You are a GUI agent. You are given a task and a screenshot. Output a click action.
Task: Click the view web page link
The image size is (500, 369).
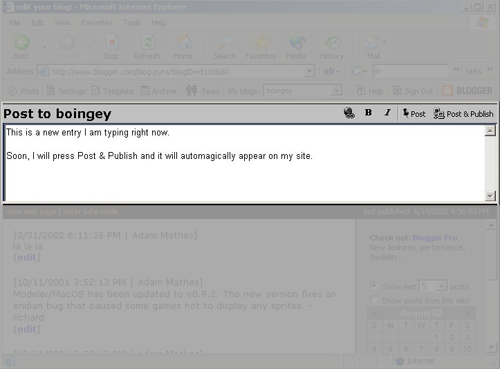tap(32, 212)
